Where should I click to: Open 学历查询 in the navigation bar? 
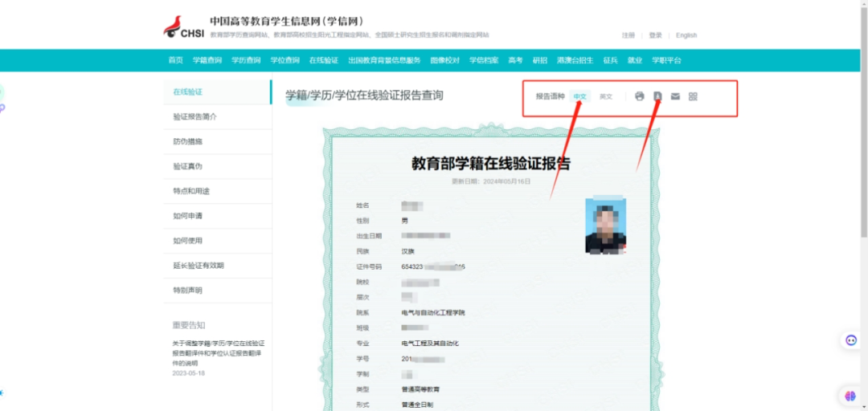[246, 60]
